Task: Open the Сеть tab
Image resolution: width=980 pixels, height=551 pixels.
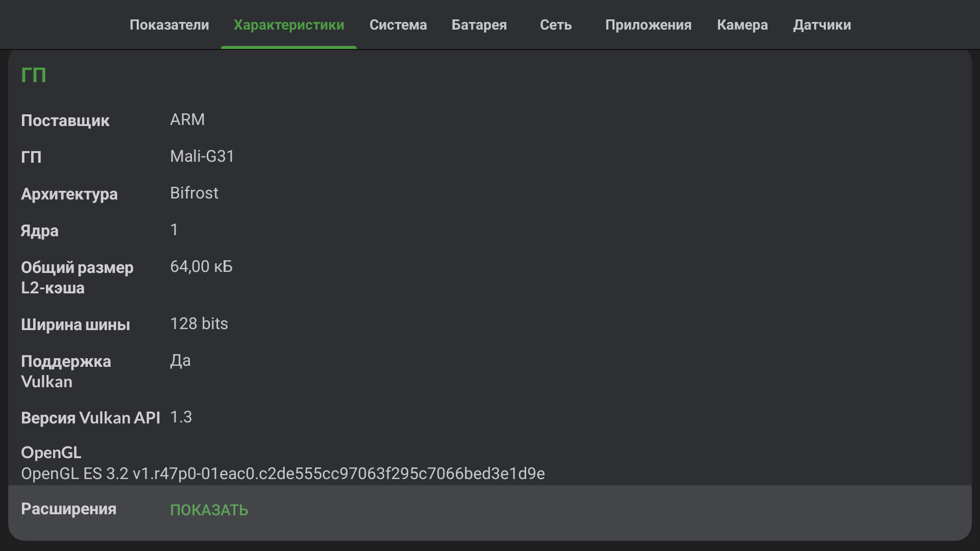Action: [555, 24]
